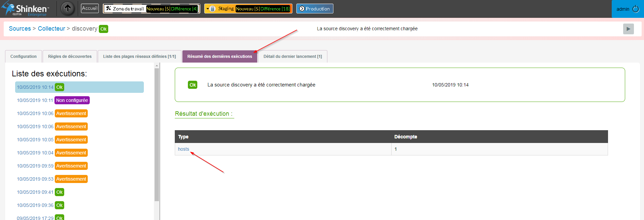This screenshot has width=644, height=220.
Task: Click the Staging database icon
Action: (x=212, y=9)
